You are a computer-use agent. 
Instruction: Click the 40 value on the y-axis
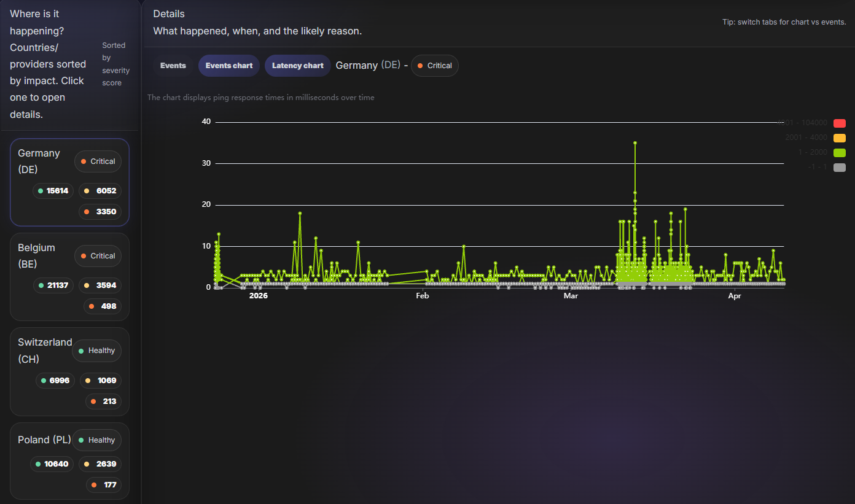point(206,122)
